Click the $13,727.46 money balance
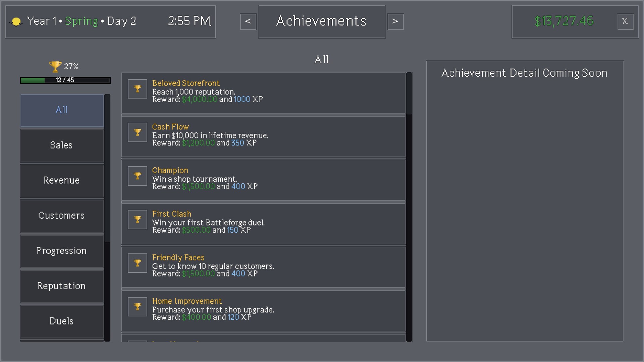The width and height of the screenshot is (644, 362). (564, 21)
